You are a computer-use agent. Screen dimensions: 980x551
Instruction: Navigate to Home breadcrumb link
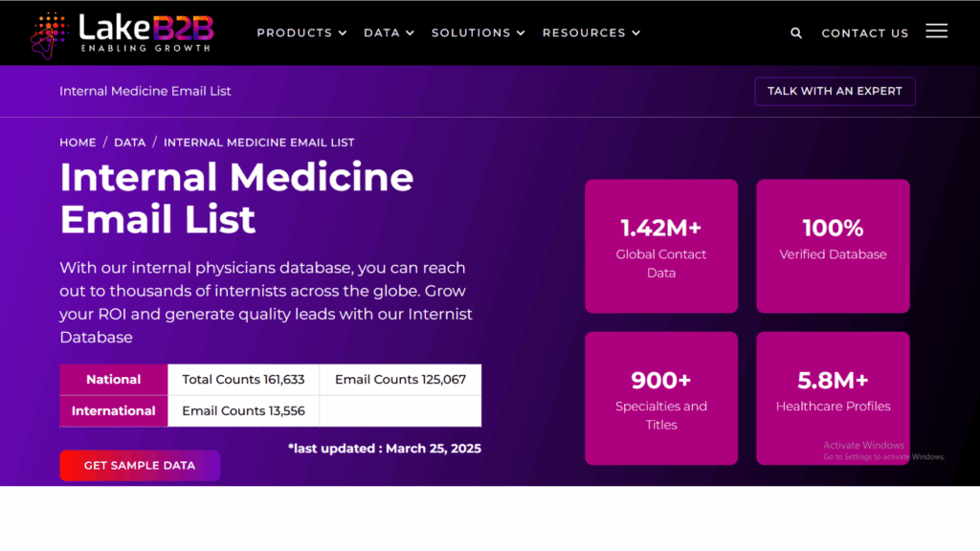[x=78, y=143]
